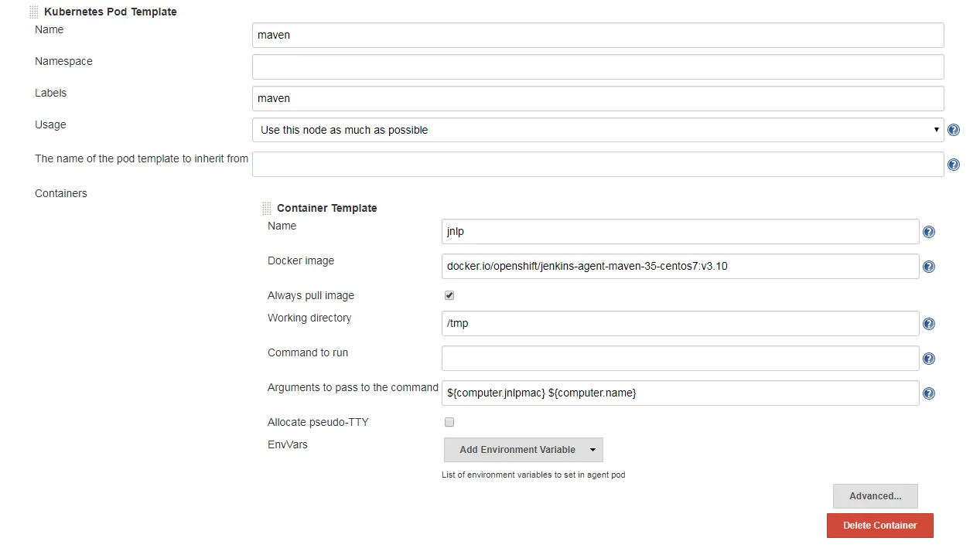The height and width of the screenshot is (548, 980).
Task: Click help icon beside container Name field
Action: tap(929, 232)
